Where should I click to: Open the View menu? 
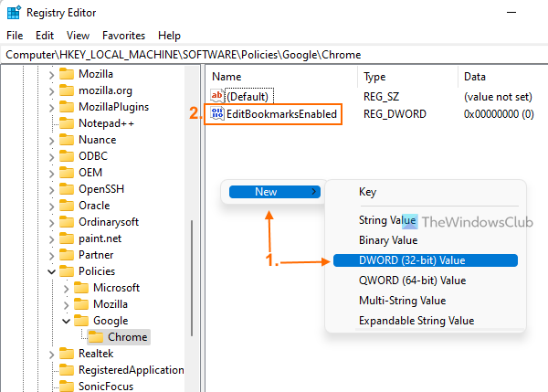pyautogui.click(x=78, y=36)
